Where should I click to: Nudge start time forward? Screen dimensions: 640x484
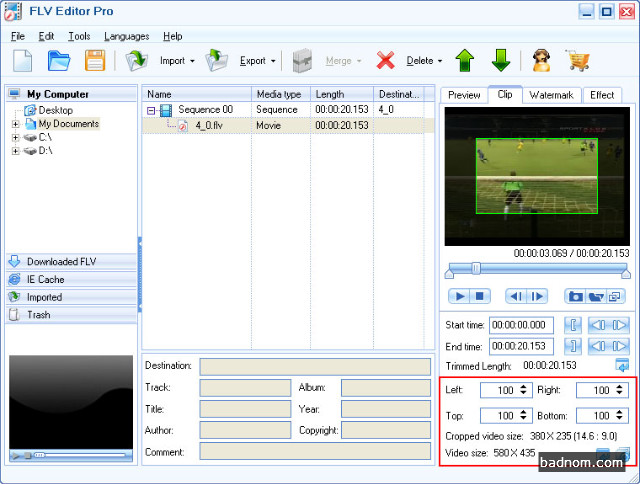pyautogui.click(x=619, y=325)
